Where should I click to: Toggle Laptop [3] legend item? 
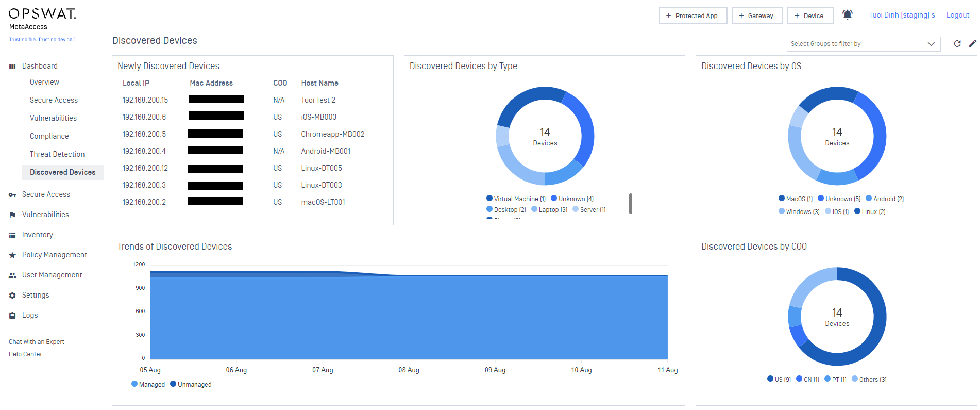coord(549,209)
